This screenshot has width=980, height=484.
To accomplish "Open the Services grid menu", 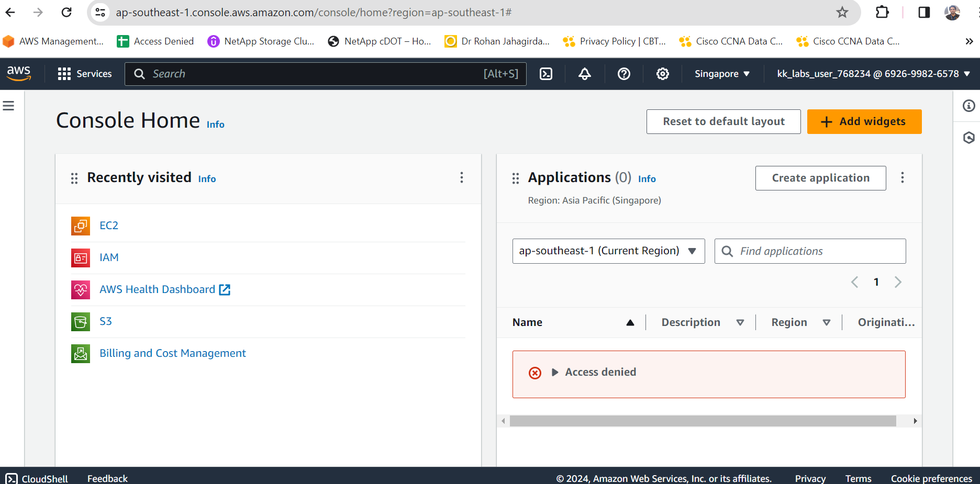I will [x=85, y=74].
